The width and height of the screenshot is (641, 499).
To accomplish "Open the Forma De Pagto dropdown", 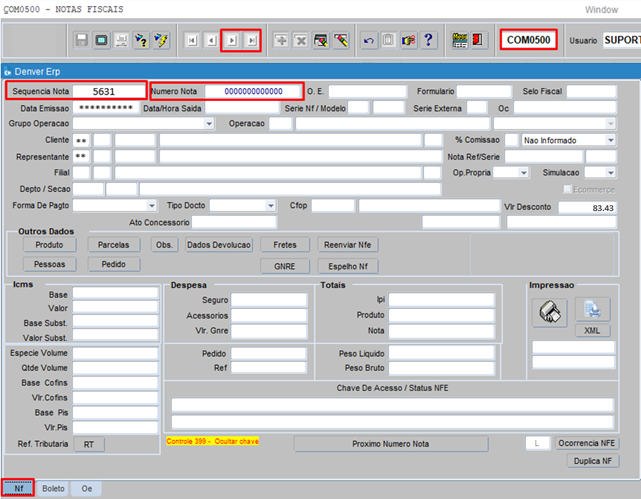I will coord(151,206).
